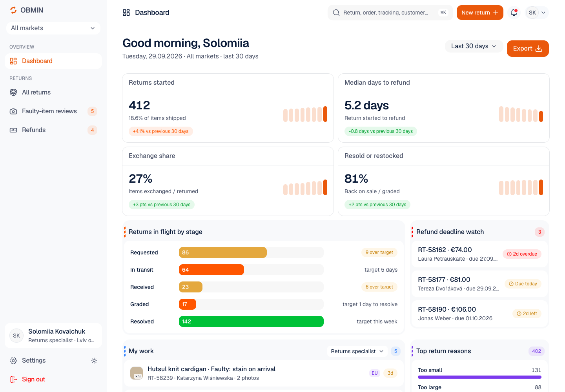Click the Refunds banknote icon
565x392 pixels.
(x=13, y=130)
